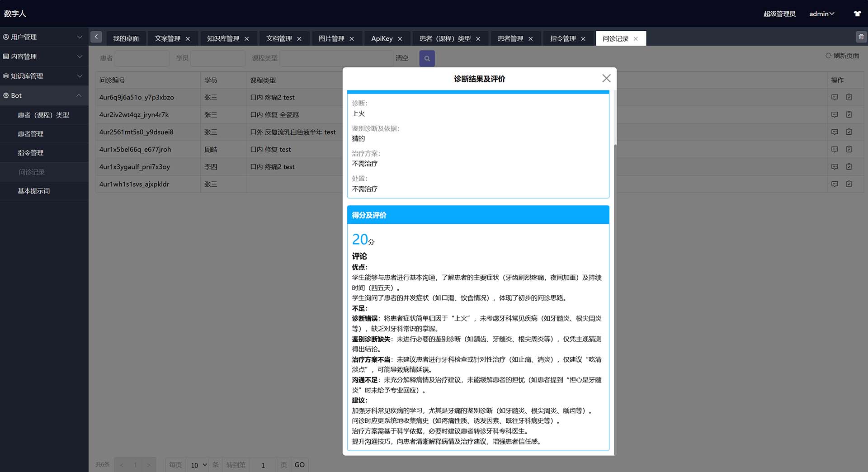The height and width of the screenshot is (472, 868).
Task: Click the 患者 filter input field
Action: coord(142,58)
